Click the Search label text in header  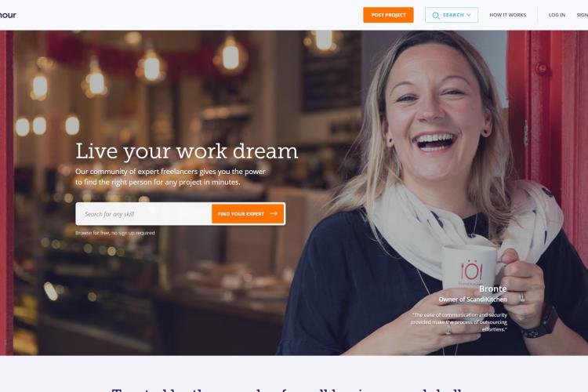tap(453, 15)
